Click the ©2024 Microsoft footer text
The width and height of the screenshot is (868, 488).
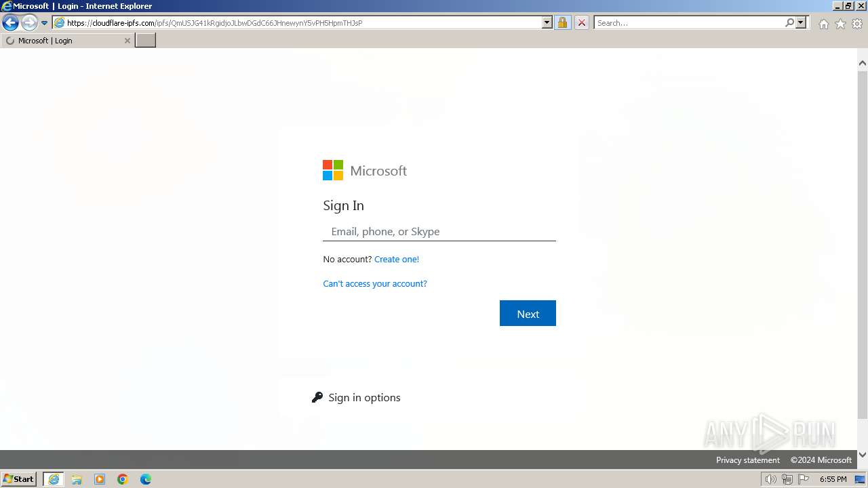tap(821, 460)
